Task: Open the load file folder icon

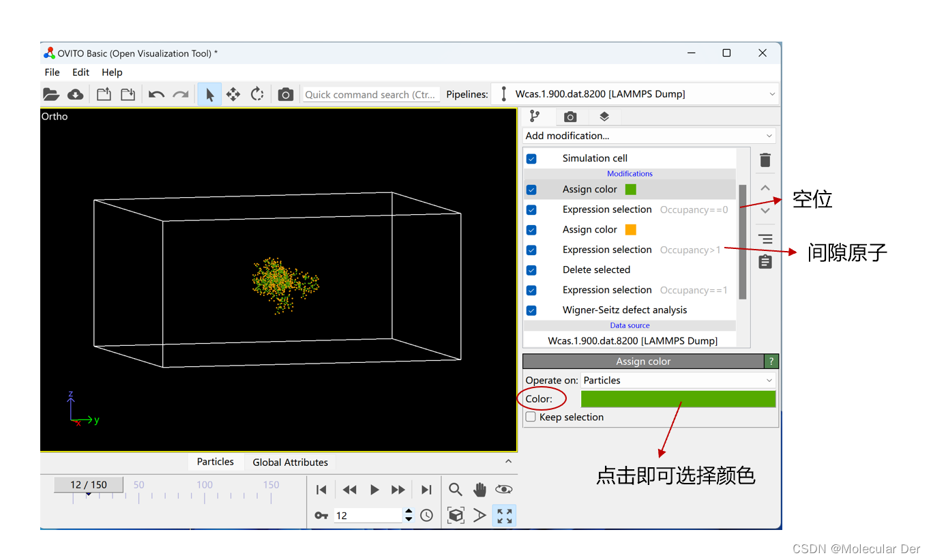Action: 51,94
